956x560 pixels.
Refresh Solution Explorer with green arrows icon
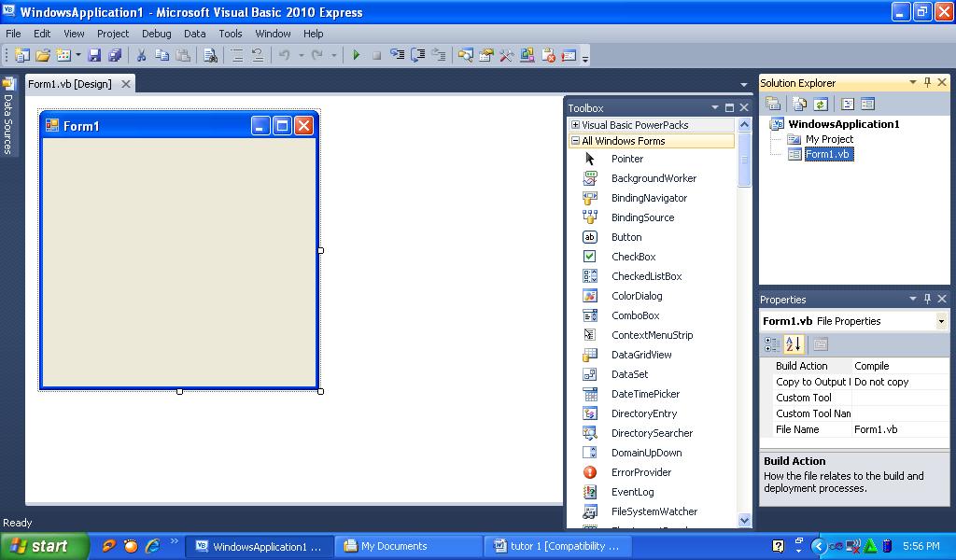click(x=821, y=104)
